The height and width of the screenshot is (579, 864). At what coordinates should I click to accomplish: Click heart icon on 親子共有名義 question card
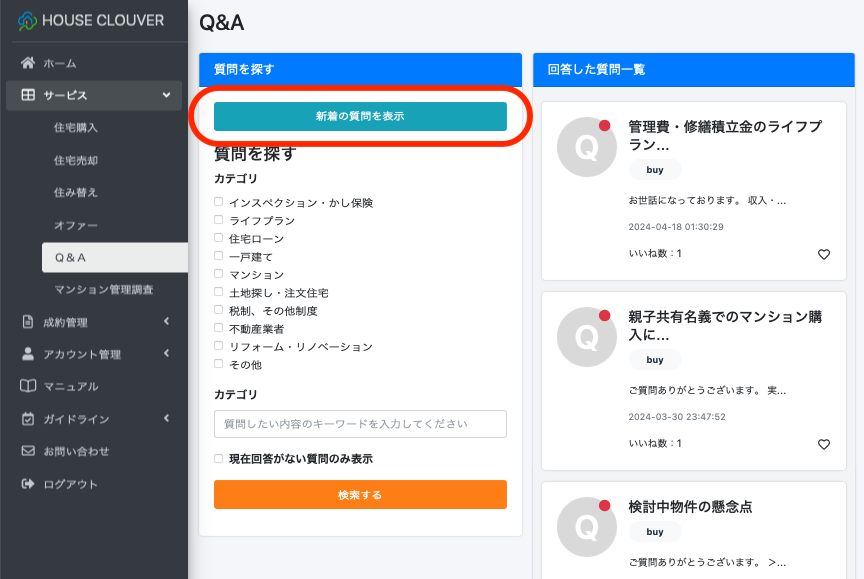coord(824,444)
